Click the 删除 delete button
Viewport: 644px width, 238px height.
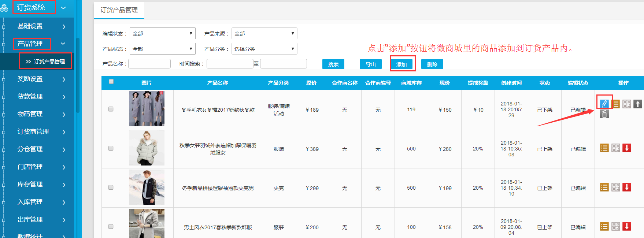point(432,64)
